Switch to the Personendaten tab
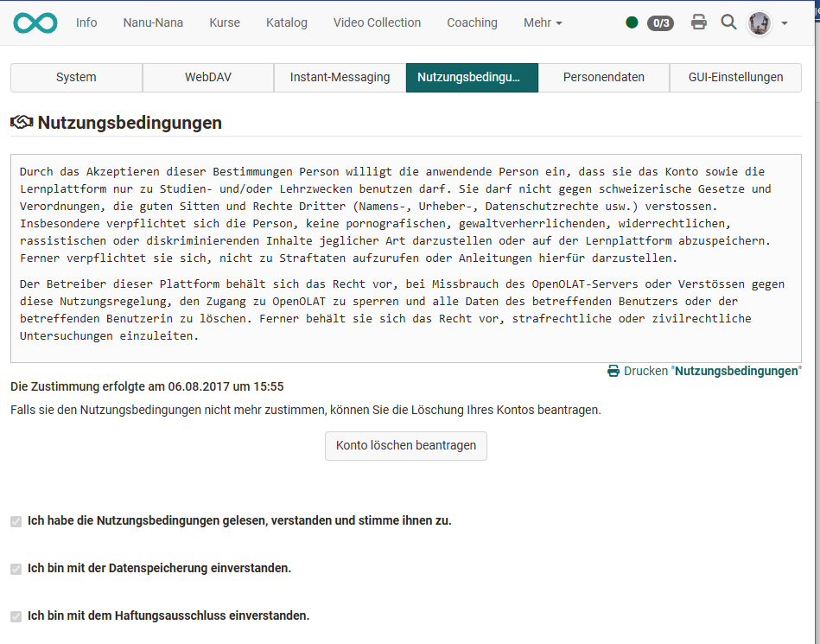Image resolution: width=820 pixels, height=644 pixels. coord(603,77)
